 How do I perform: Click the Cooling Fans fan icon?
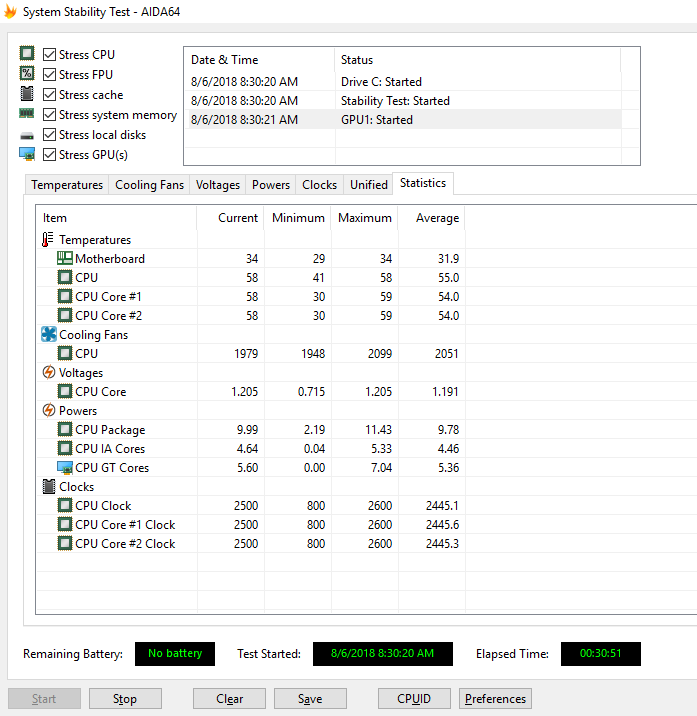coord(48,334)
